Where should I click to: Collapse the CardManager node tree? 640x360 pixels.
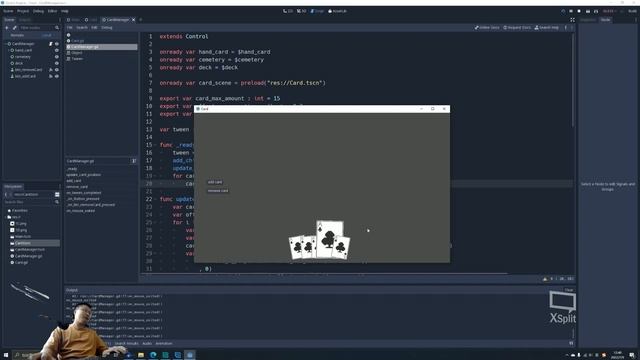point(6,44)
